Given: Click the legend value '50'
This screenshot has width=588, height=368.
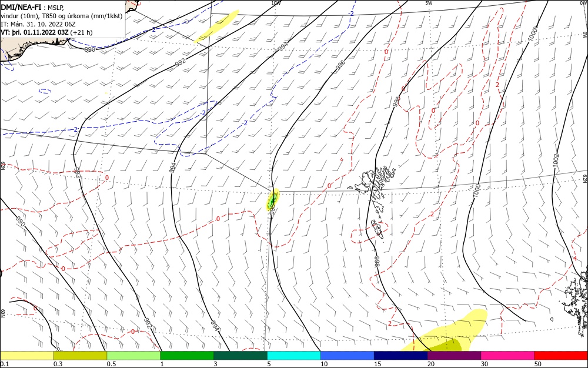Looking at the screenshot, I should pos(538,364).
